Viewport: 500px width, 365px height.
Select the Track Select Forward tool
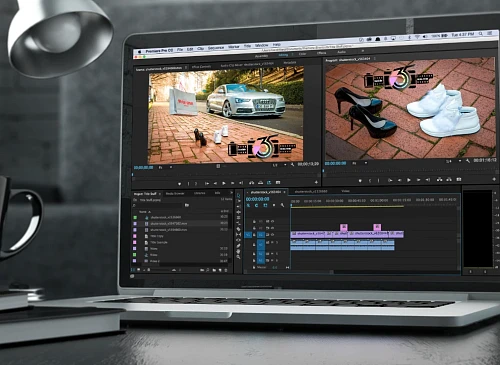(x=238, y=201)
